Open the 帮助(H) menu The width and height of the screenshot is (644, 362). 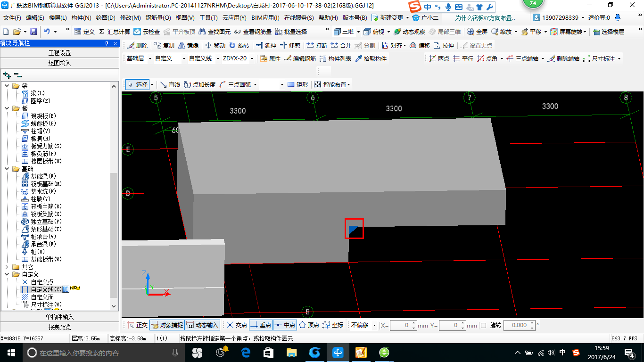328,18
